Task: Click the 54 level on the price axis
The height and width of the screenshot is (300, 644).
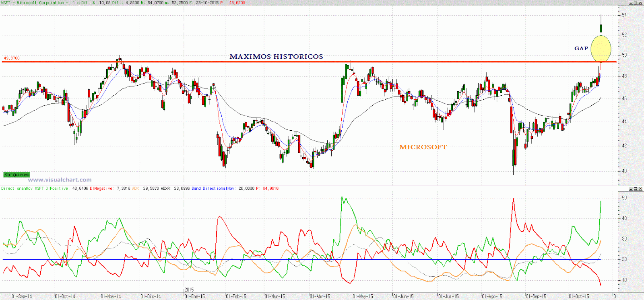Action: pos(624,15)
